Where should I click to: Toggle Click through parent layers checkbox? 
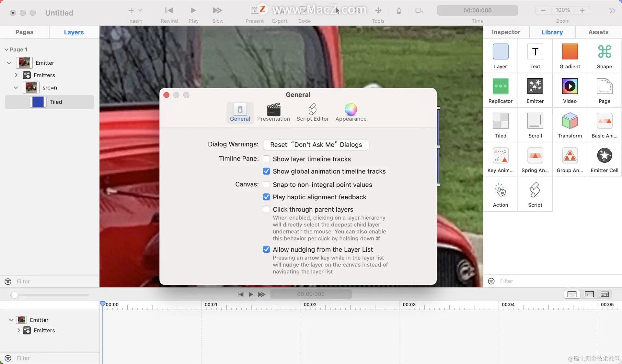point(266,209)
